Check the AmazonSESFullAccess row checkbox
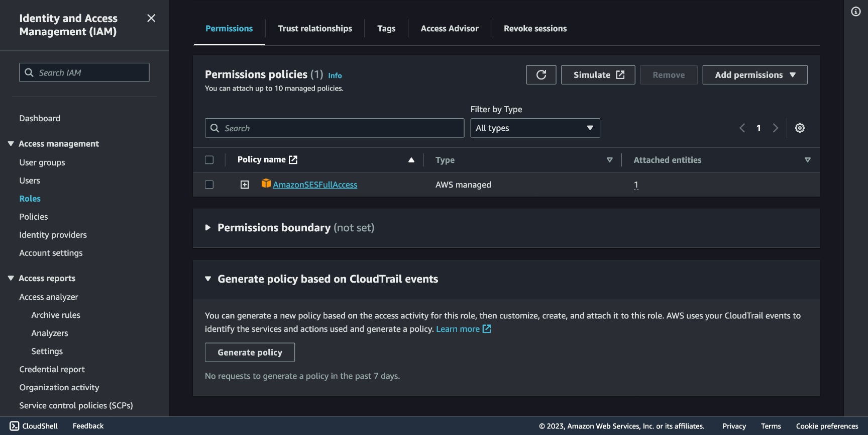Viewport: 868px width, 435px height. 209,185
